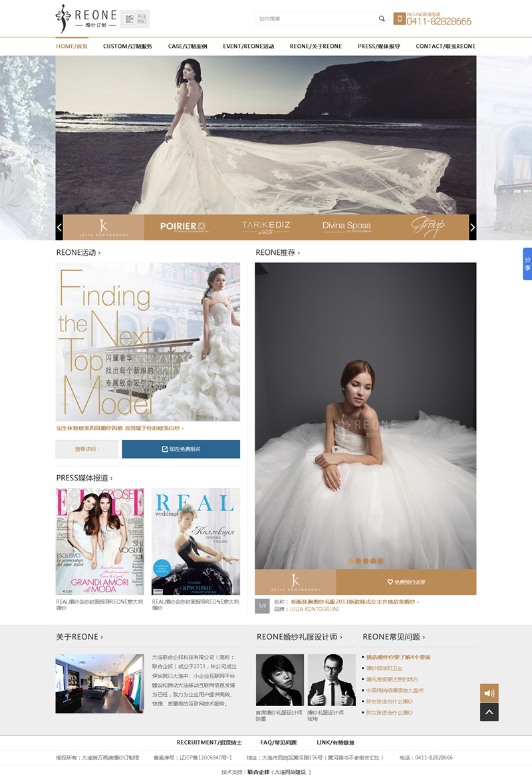Open the CONTACT/联系REONE menu item
The height and width of the screenshot is (780, 532).
click(x=446, y=47)
